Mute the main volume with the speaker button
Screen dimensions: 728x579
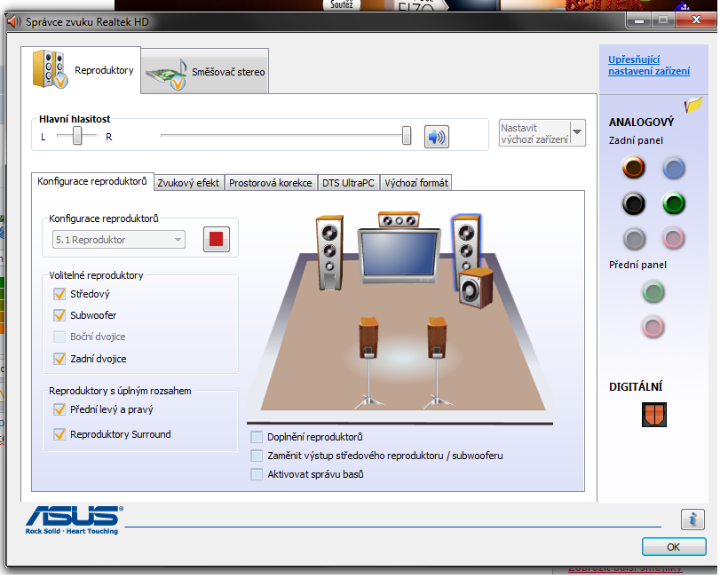[x=437, y=137]
